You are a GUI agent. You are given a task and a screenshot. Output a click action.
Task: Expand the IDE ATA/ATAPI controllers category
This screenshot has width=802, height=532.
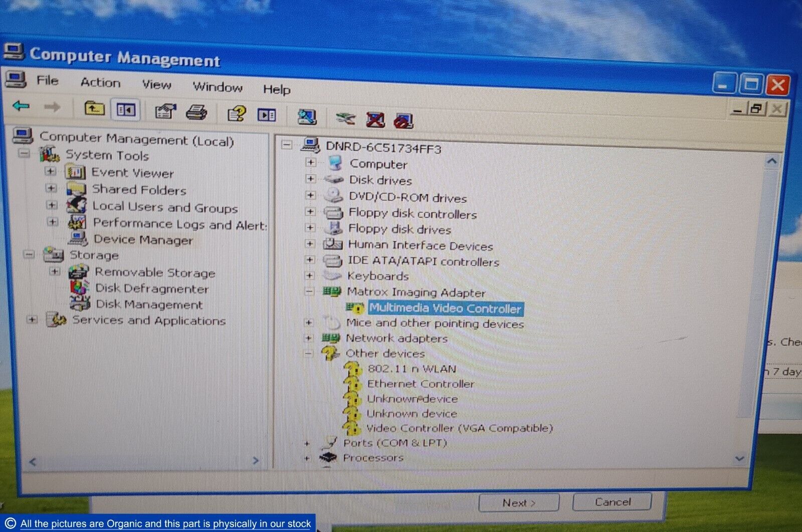[x=310, y=260]
